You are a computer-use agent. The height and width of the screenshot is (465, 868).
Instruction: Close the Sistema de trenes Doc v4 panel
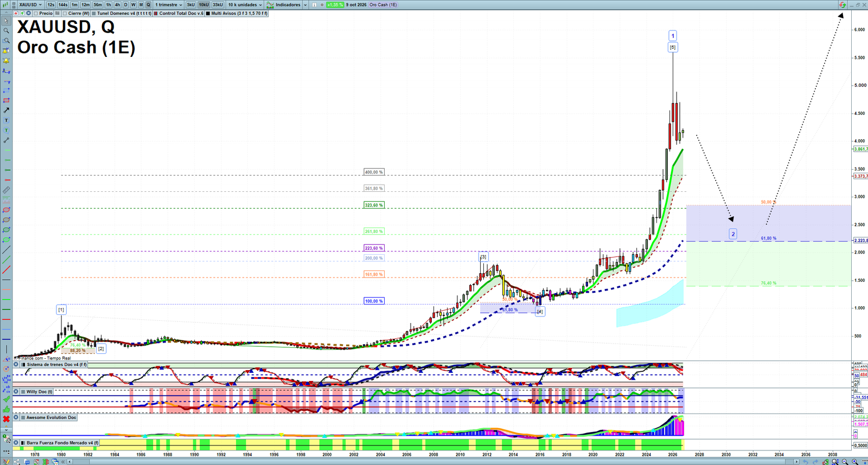16,364
